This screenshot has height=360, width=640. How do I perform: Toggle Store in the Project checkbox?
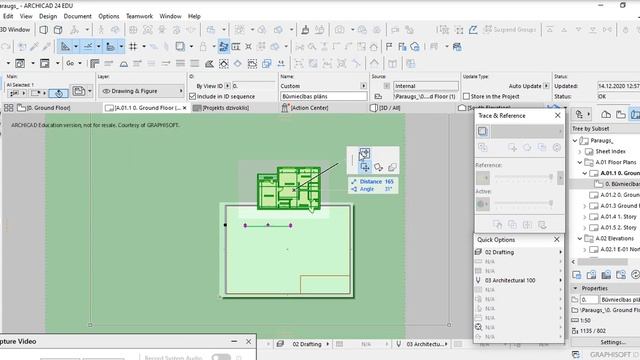(466, 96)
